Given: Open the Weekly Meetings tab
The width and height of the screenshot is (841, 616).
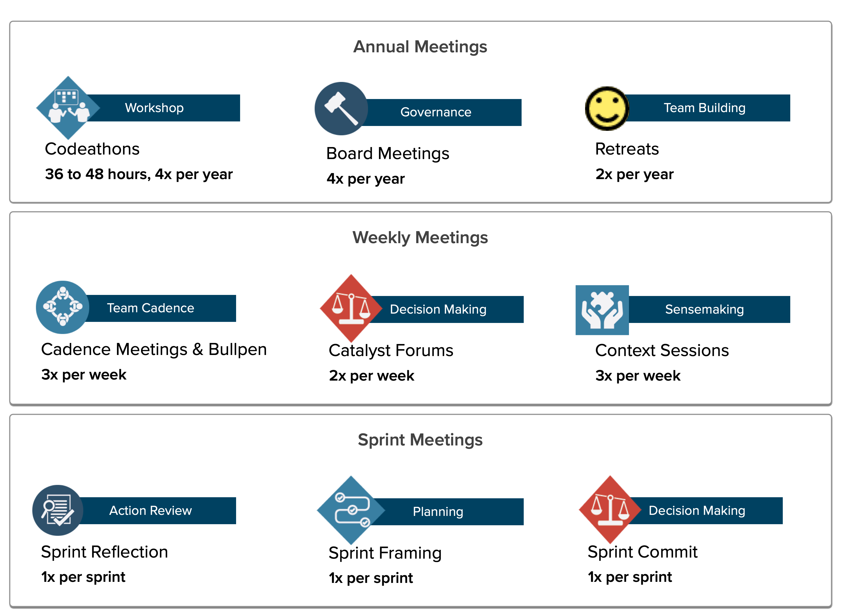Looking at the screenshot, I should pos(420,235).
